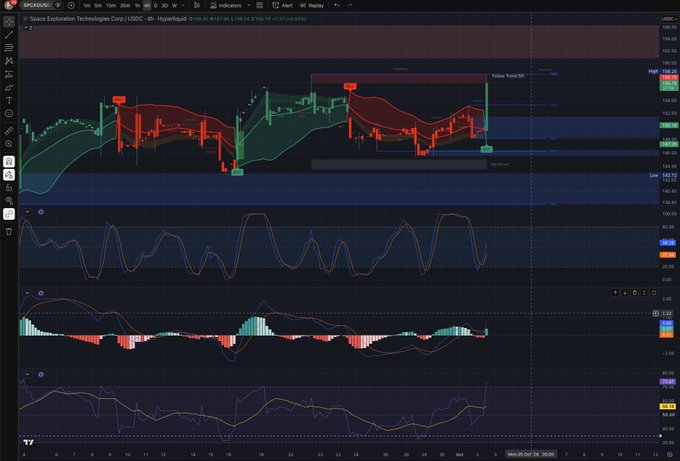Image resolution: width=680 pixels, height=461 pixels.
Task: Select the crosshair cursor tool
Action: 9,21
